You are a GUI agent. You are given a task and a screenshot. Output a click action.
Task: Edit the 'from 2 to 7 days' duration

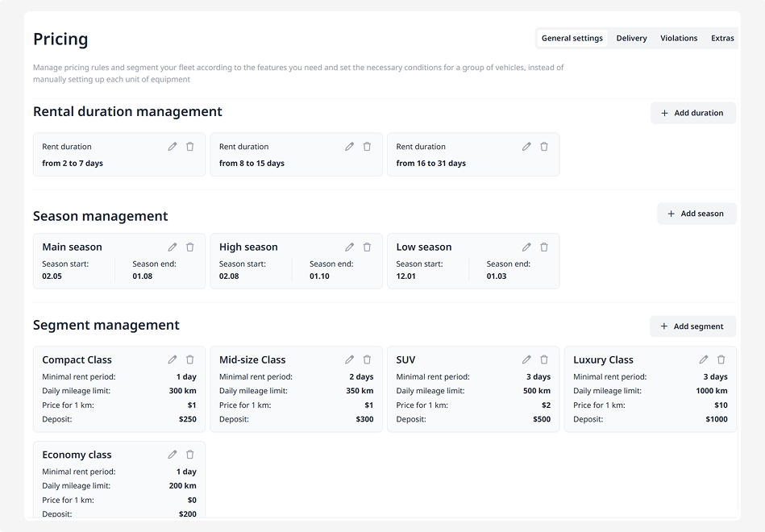point(173,147)
